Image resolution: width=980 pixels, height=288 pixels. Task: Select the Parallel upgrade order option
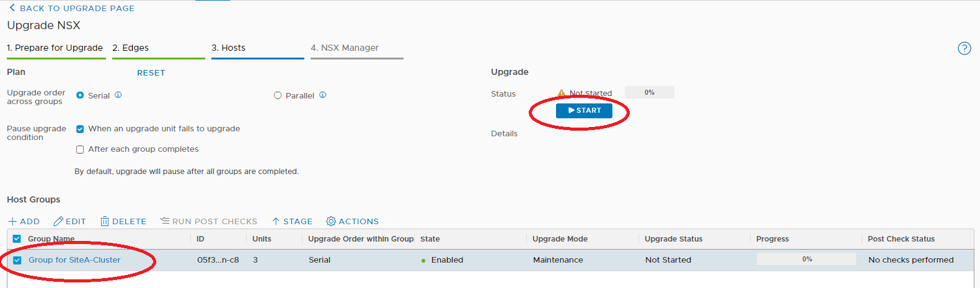[x=278, y=95]
